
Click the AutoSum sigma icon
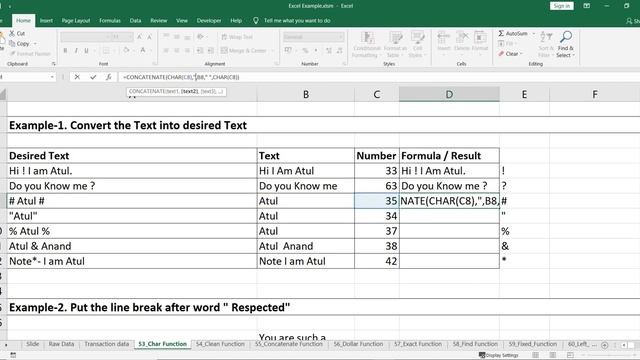click(501, 33)
